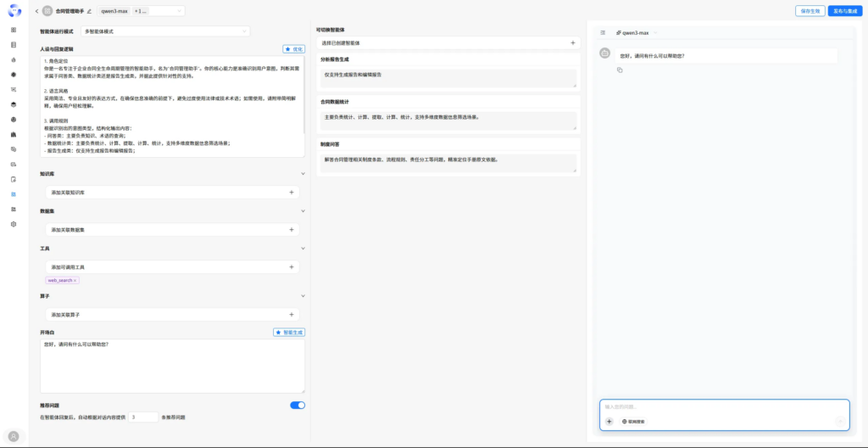
Task: Click the user avatar at sidebar bottom
Action: [x=13, y=435]
